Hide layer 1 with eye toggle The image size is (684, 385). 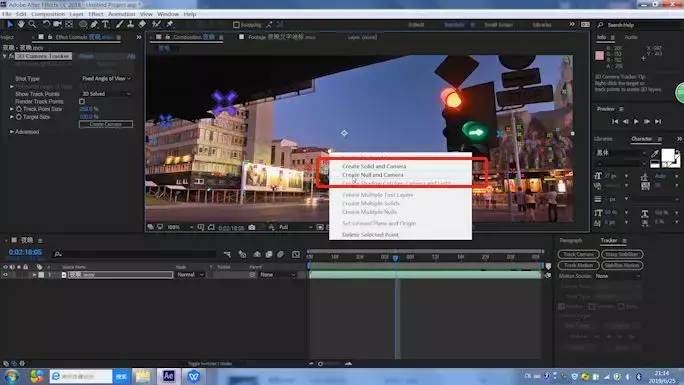[5, 275]
